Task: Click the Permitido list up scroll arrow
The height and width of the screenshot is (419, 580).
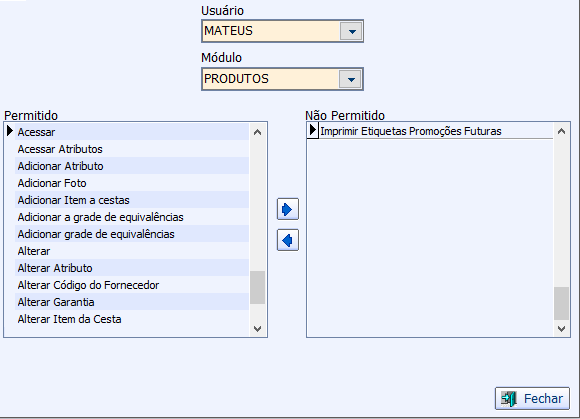Action: [257, 132]
